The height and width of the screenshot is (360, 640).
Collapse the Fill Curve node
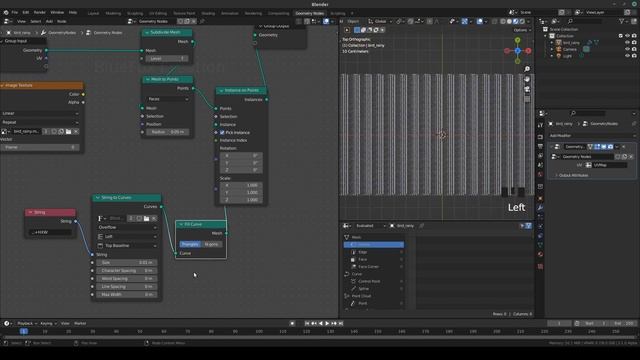pyautogui.click(x=181, y=224)
